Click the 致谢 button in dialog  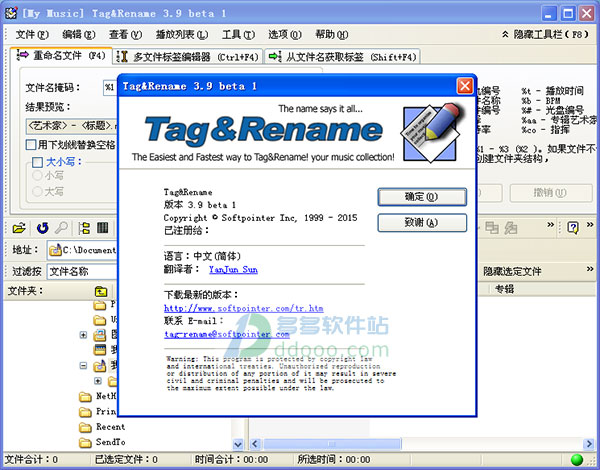[422, 222]
